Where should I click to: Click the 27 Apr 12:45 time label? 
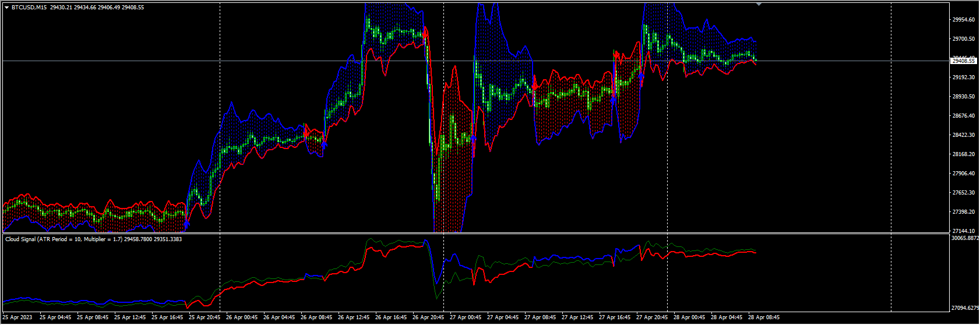click(x=578, y=317)
